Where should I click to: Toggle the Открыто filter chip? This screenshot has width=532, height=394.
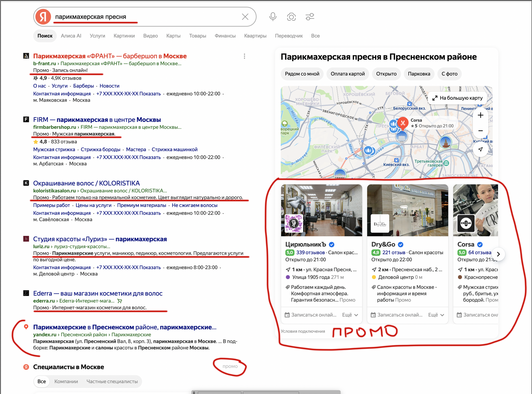point(386,74)
